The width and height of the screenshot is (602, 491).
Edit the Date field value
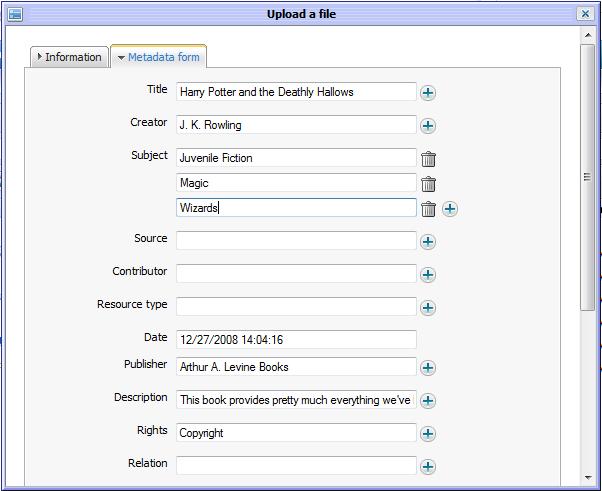[x=296, y=340]
